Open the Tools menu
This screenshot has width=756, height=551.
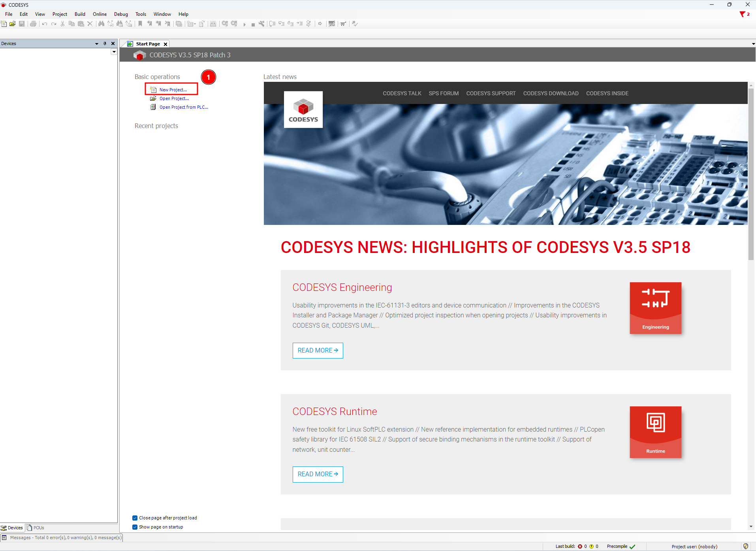(x=141, y=14)
